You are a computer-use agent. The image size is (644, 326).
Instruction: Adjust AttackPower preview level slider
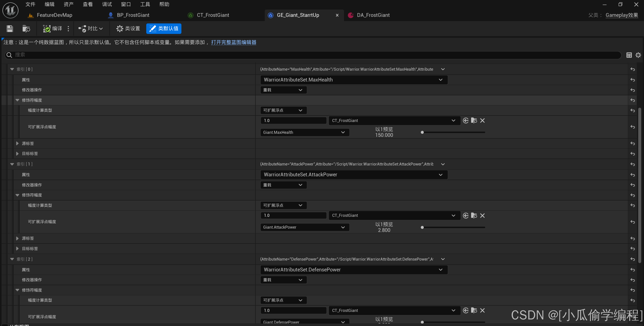[x=453, y=227]
